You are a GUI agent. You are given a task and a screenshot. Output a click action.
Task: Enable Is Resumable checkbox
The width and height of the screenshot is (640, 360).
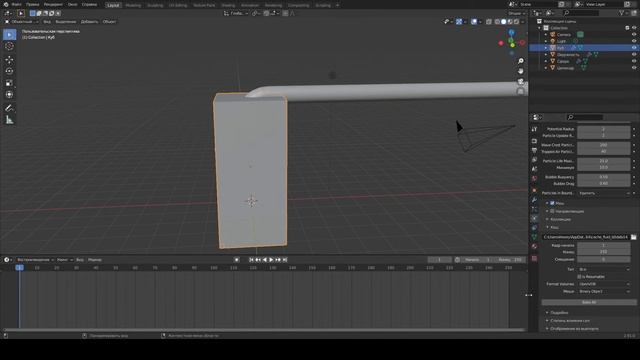point(579,276)
